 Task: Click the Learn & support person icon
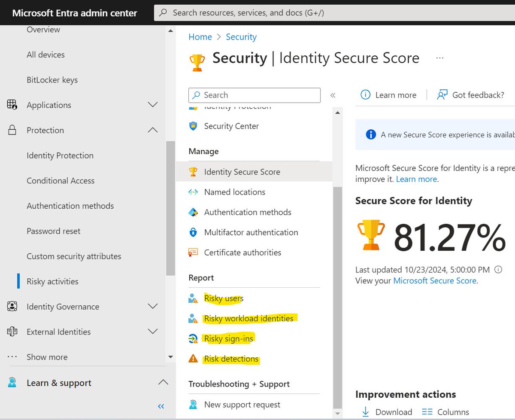12,383
